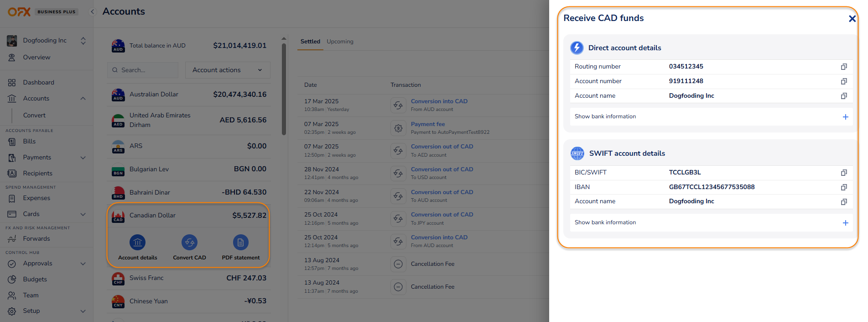Click the Convert CAD icon

pos(189,243)
